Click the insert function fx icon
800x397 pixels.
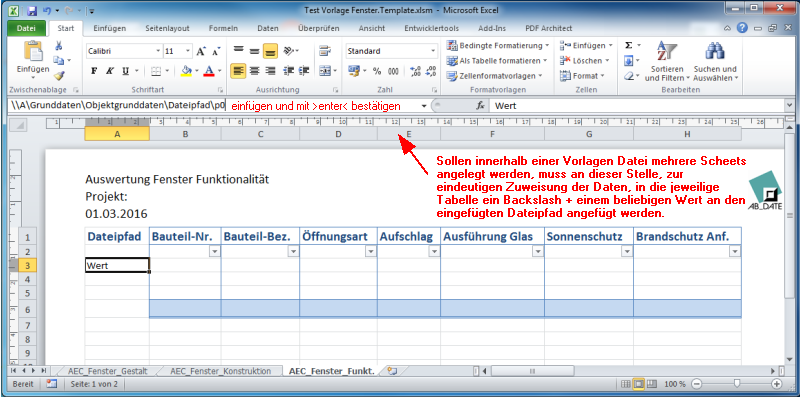point(480,106)
